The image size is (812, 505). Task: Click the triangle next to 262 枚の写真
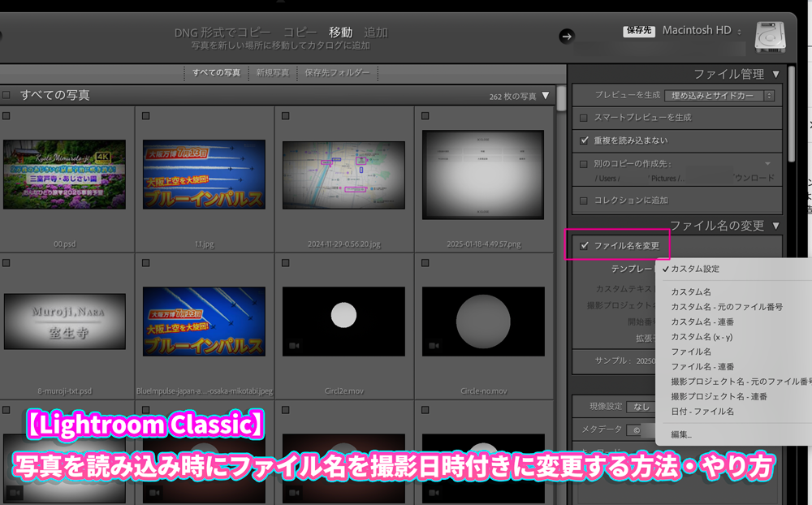(x=546, y=96)
